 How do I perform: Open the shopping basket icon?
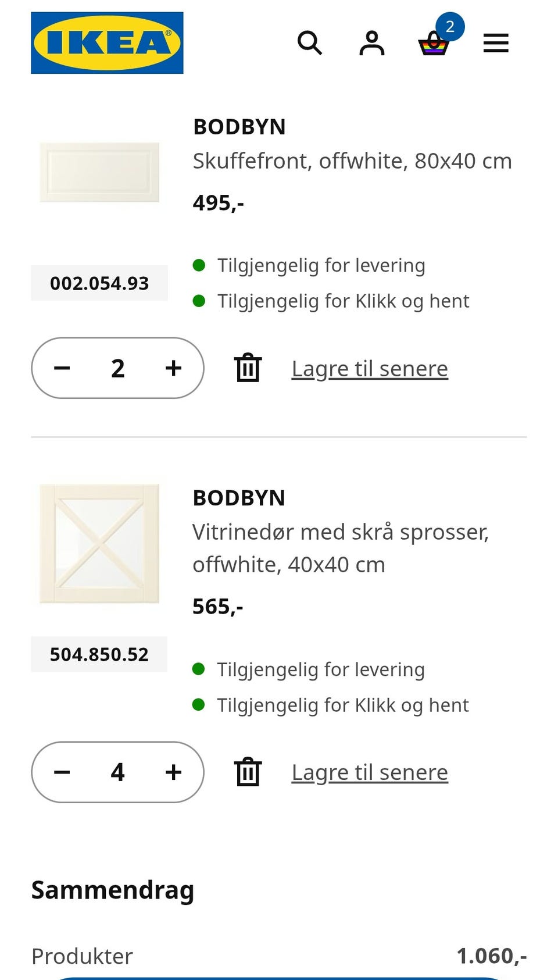tap(434, 43)
